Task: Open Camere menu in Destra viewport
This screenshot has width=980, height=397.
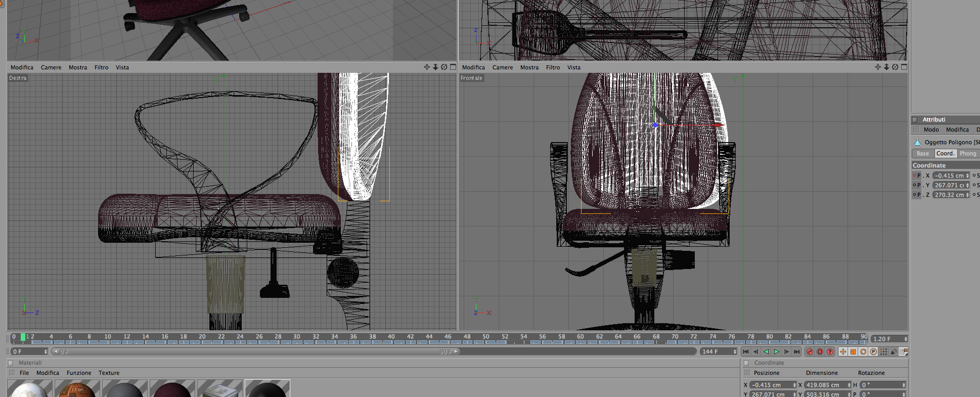Action: 51,67
